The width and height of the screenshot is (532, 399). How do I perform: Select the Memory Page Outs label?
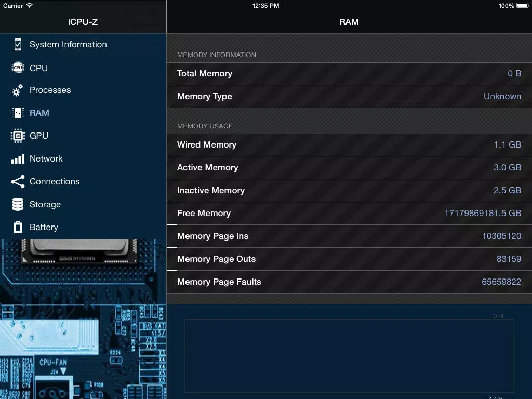point(217,259)
